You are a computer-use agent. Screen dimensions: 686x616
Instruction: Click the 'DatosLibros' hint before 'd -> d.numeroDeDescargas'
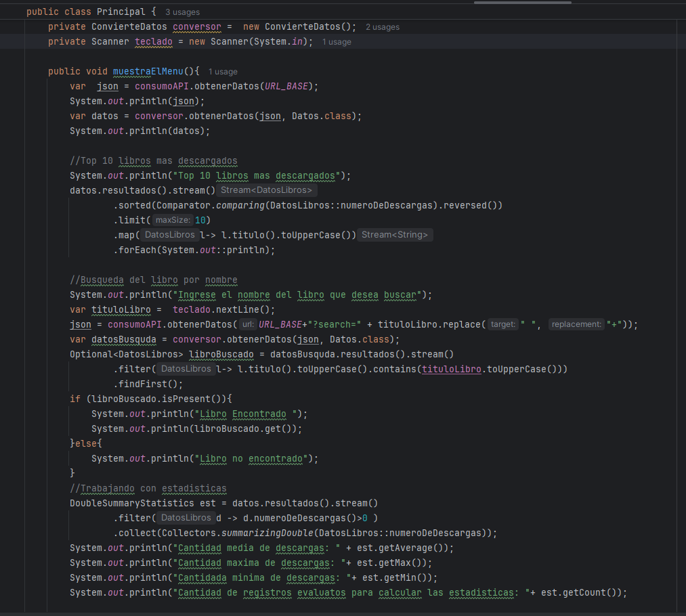point(186,518)
